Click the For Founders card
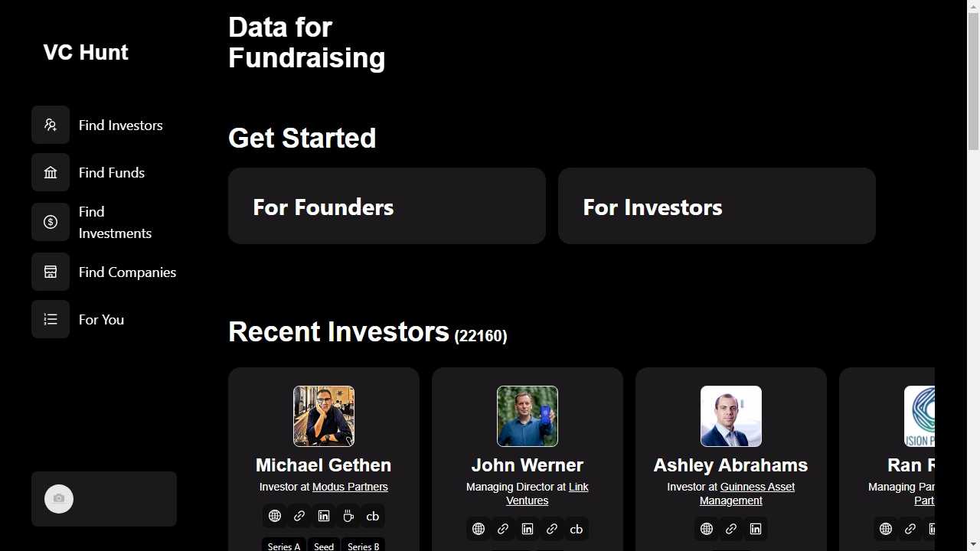This screenshot has width=980, height=551. point(387,207)
